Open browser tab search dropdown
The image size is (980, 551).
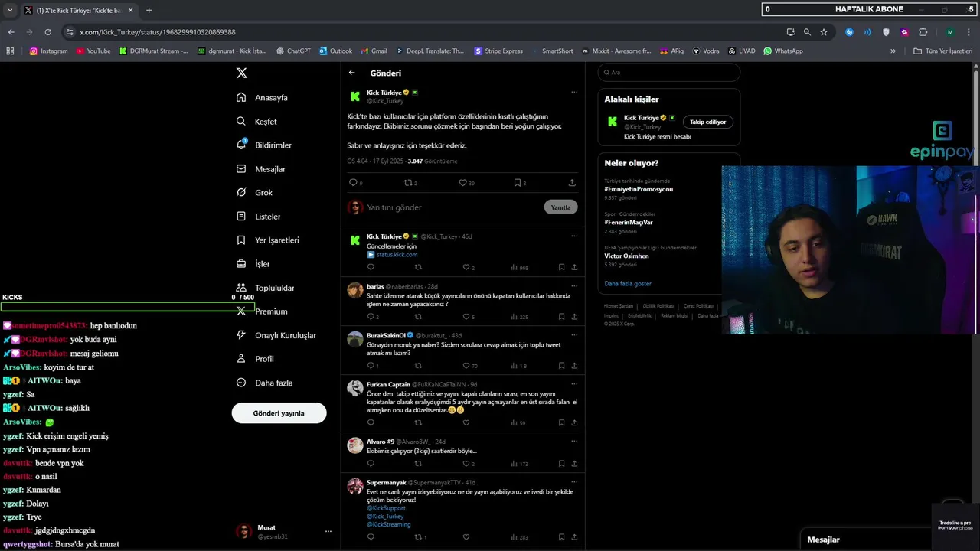10,11
